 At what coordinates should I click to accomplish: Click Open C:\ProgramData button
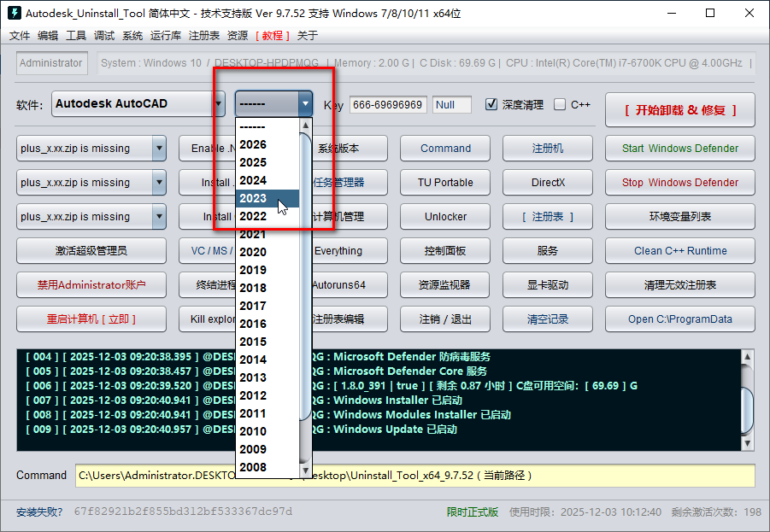pos(680,319)
